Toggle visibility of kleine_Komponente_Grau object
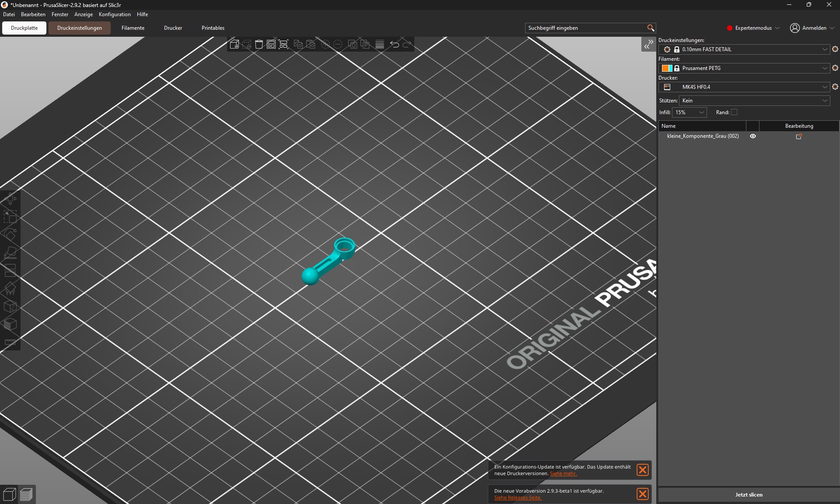Screen dimensions: 840x504 753,136
